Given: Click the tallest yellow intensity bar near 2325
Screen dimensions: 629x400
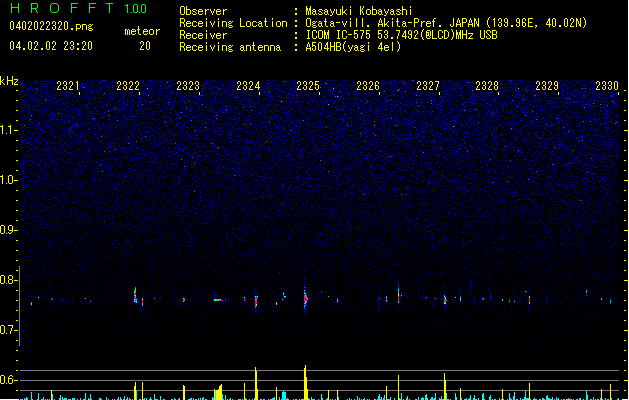Looking at the screenshot, I should click(305, 382).
